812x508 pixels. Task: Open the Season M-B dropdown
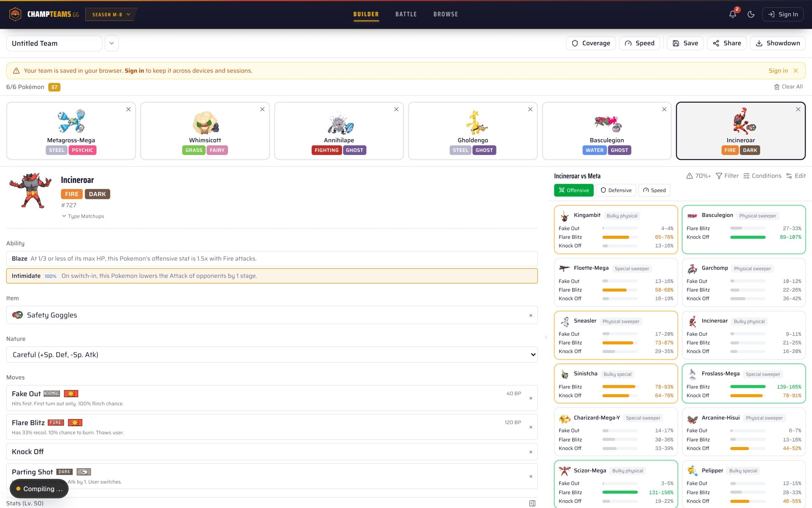pos(111,14)
